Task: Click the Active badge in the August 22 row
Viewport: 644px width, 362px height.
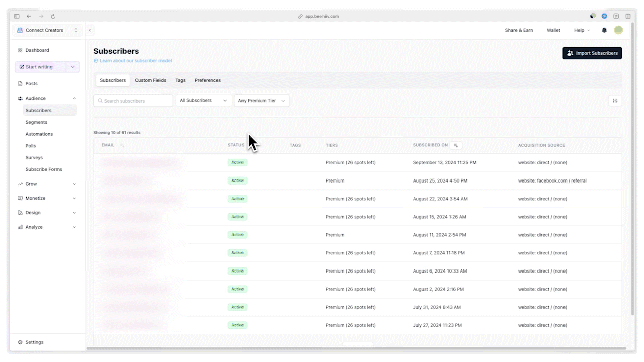Action: tap(237, 199)
